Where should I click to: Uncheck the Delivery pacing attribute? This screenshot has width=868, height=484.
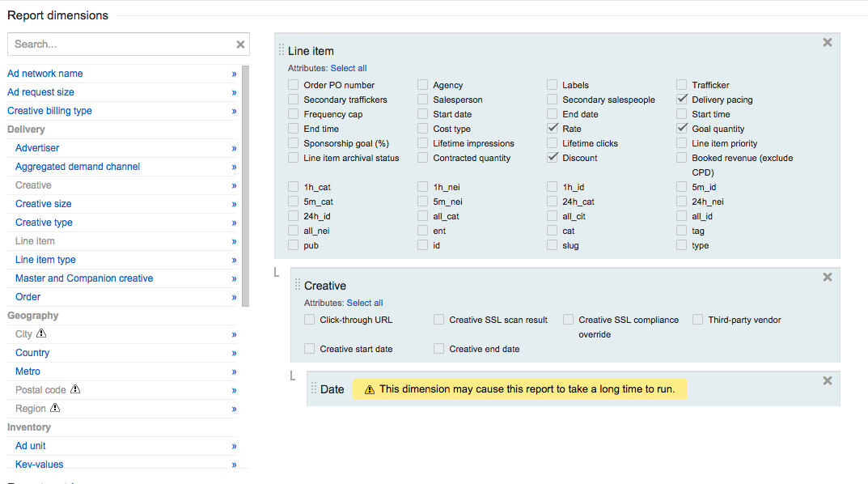(682, 100)
